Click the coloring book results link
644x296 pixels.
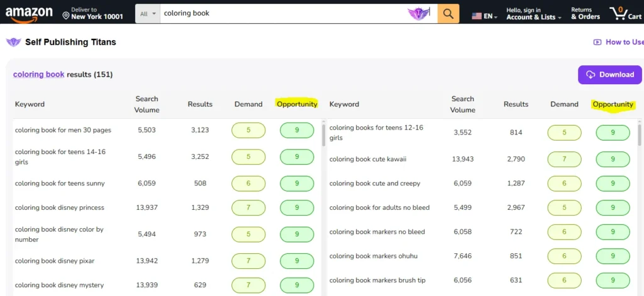(38, 74)
